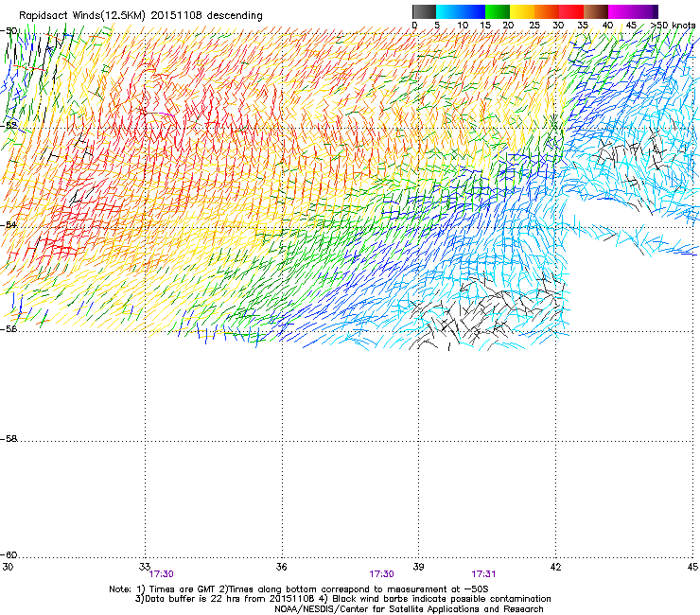Click the purple '17:30' time left of longitude 39
This screenshot has height=615, width=700.
[382, 574]
